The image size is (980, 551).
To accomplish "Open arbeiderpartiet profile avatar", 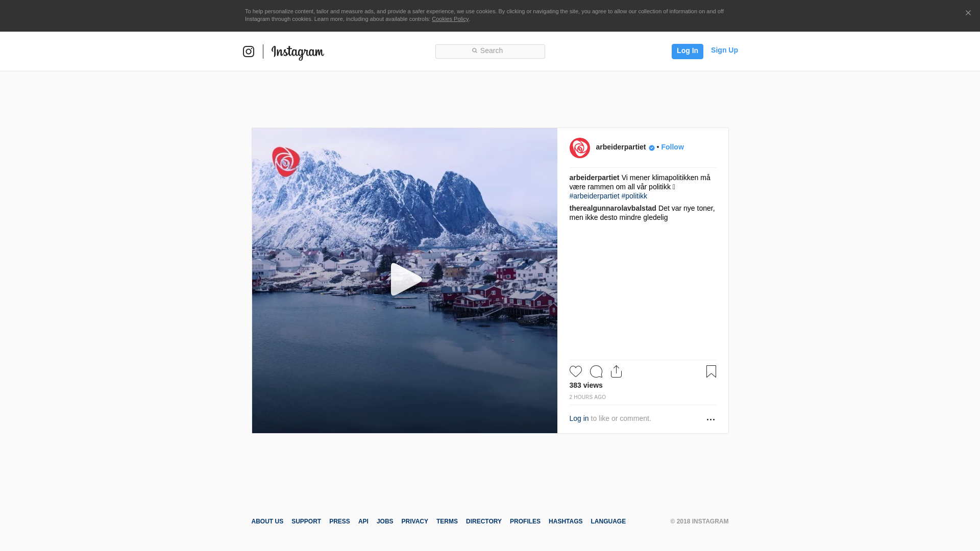I will click(x=580, y=148).
